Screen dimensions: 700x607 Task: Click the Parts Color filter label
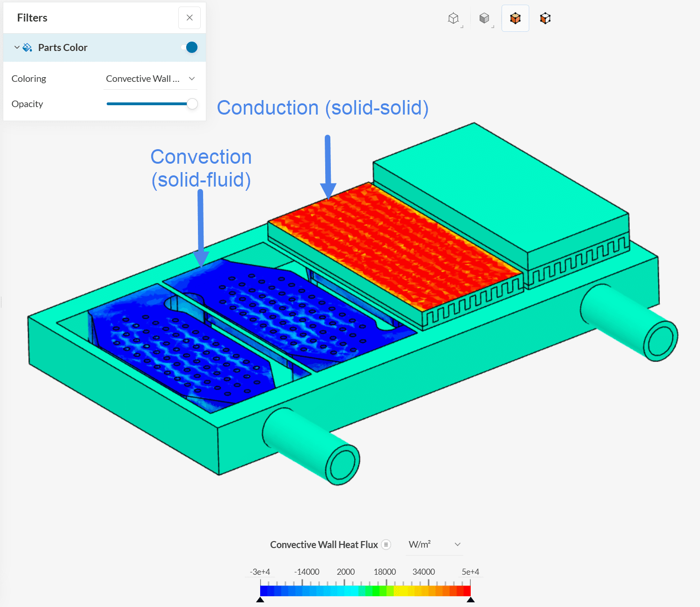point(63,48)
